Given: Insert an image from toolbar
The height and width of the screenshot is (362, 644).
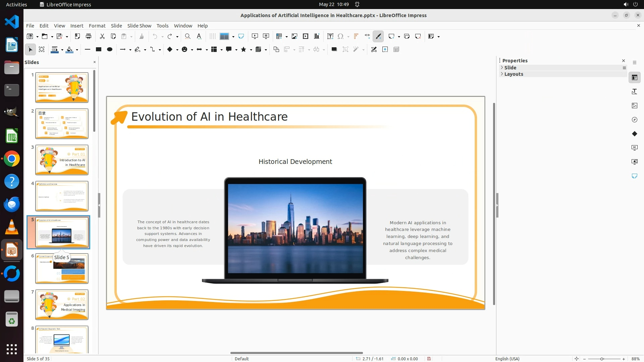Looking at the screenshot, I should [x=294, y=36].
